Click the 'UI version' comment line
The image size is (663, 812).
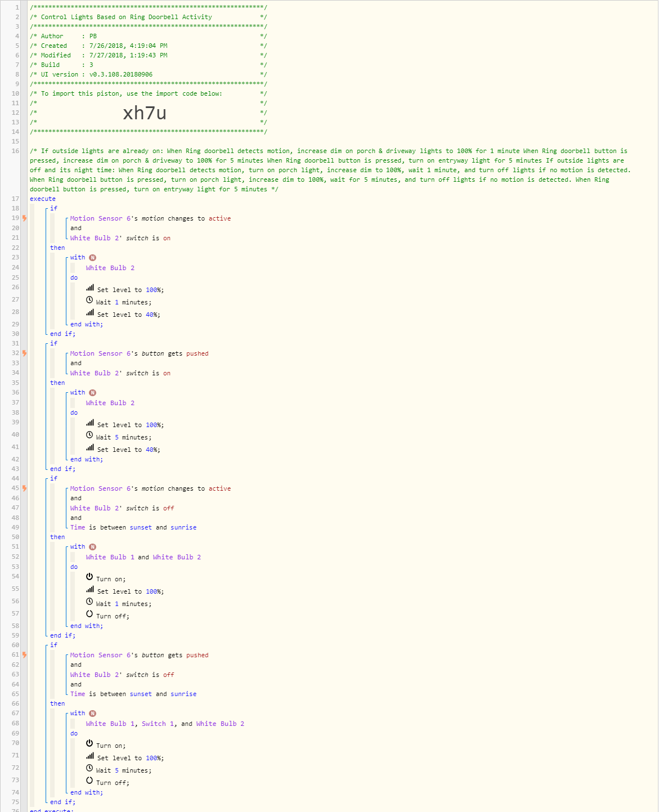pyautogui.click(x=149, y=74)
